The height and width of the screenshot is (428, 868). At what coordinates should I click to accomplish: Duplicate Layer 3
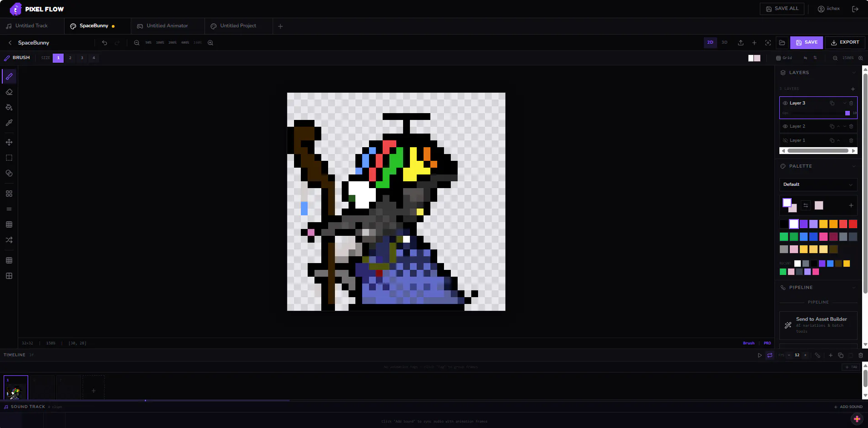point(832,103)
